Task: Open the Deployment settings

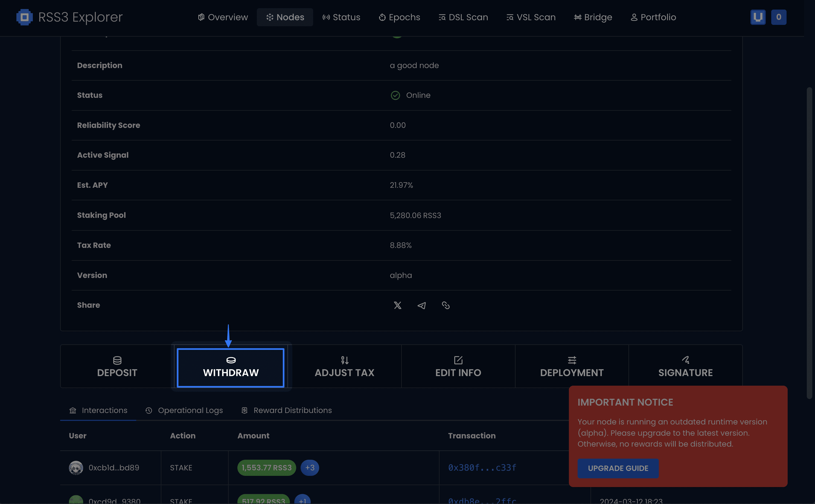Action: point(572,366)
